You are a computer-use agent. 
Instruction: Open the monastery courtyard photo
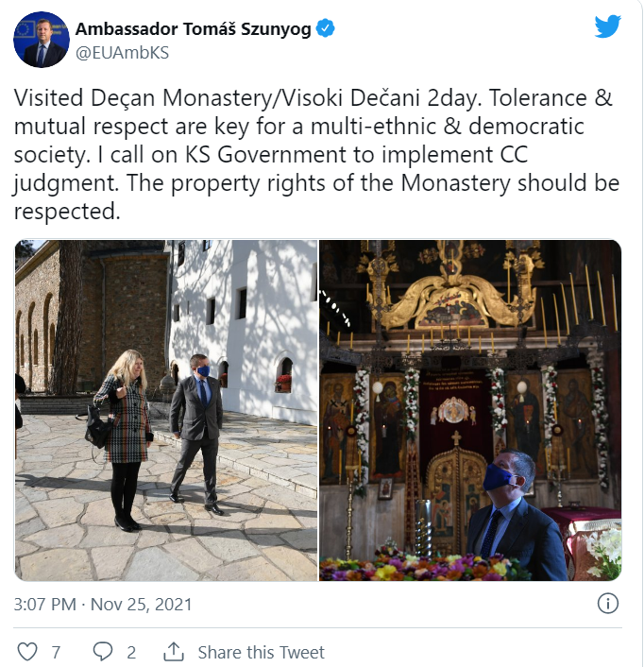tap(166, 410)
